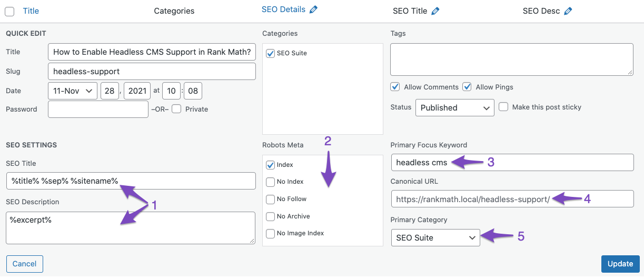
Task: Enable the Private checkbox
Action: pyautogui.click(x=176, y=109)
